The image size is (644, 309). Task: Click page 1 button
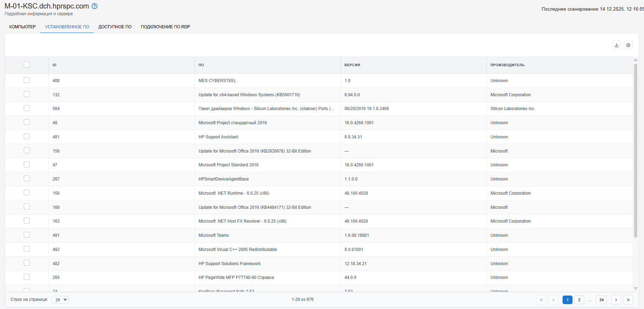click(567, 300)
